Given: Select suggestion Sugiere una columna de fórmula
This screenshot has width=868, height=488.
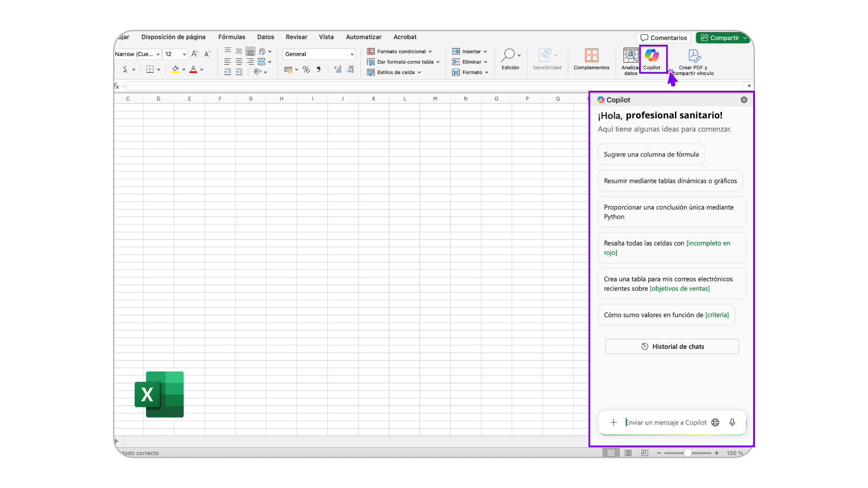Looking at the screenshot, I should (x=651, y=155).
